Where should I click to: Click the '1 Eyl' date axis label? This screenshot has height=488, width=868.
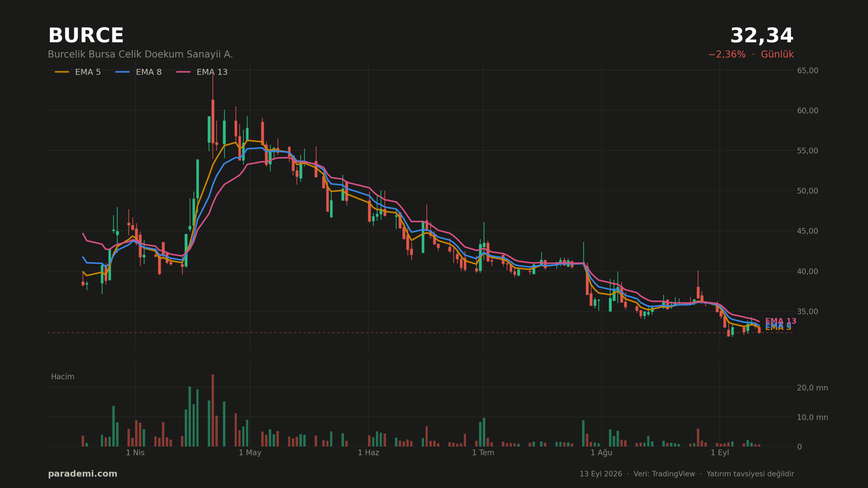[x=720, y=453]
